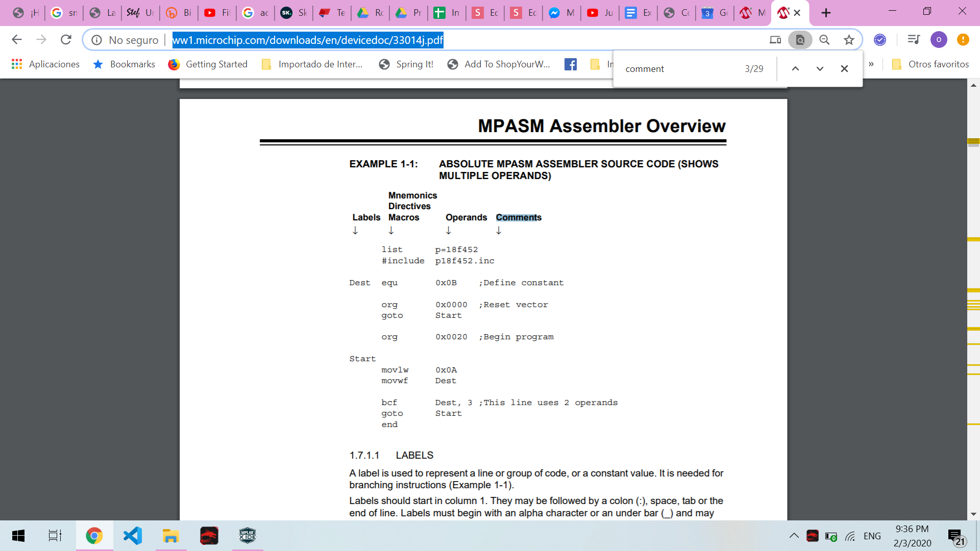Open the media controls icon in toolbar

click(x=914, y=40)
